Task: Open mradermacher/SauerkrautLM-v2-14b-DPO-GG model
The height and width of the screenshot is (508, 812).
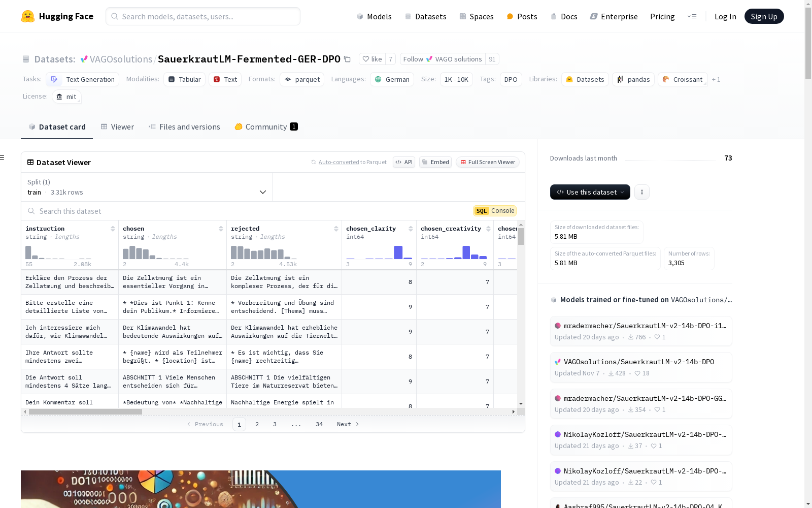Action: (x=640, y=404)
